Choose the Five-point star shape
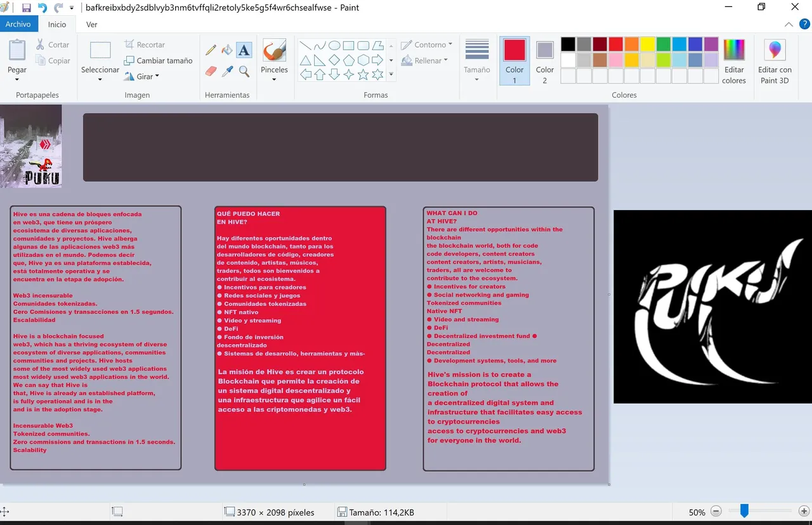The width and height of the screenshot is (812, 525). tap(363, 75)
